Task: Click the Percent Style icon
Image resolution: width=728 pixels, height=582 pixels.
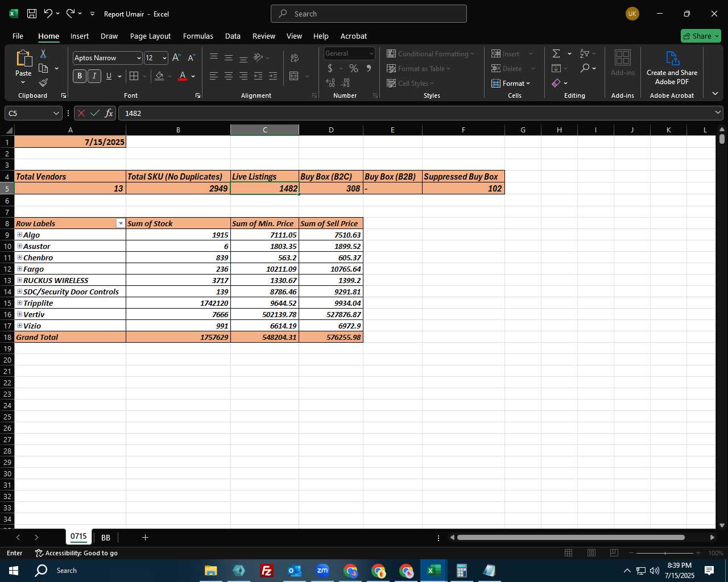Action: coord(354,68)
